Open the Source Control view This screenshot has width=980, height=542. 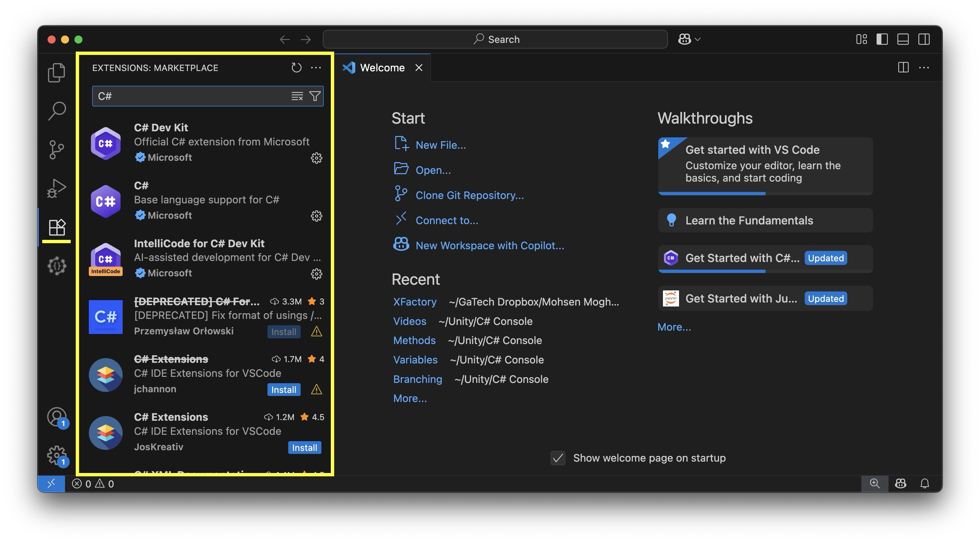click(x=56, y=149)
